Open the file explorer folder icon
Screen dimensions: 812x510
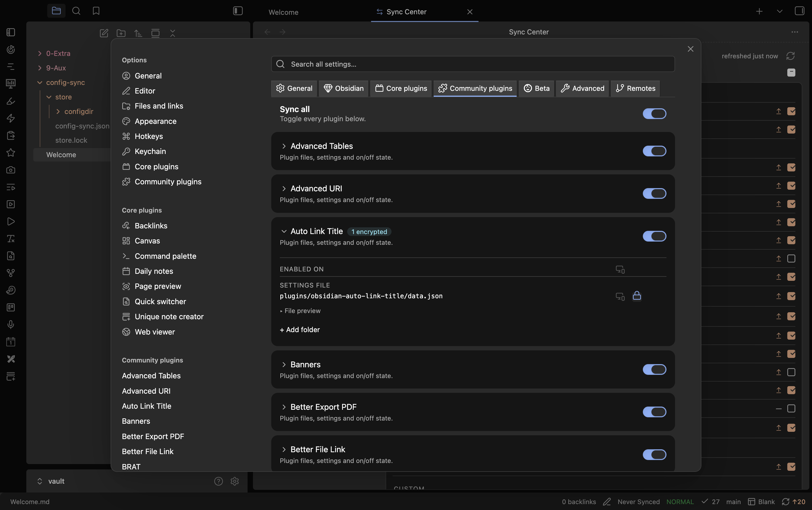click(x=56, y=11)
